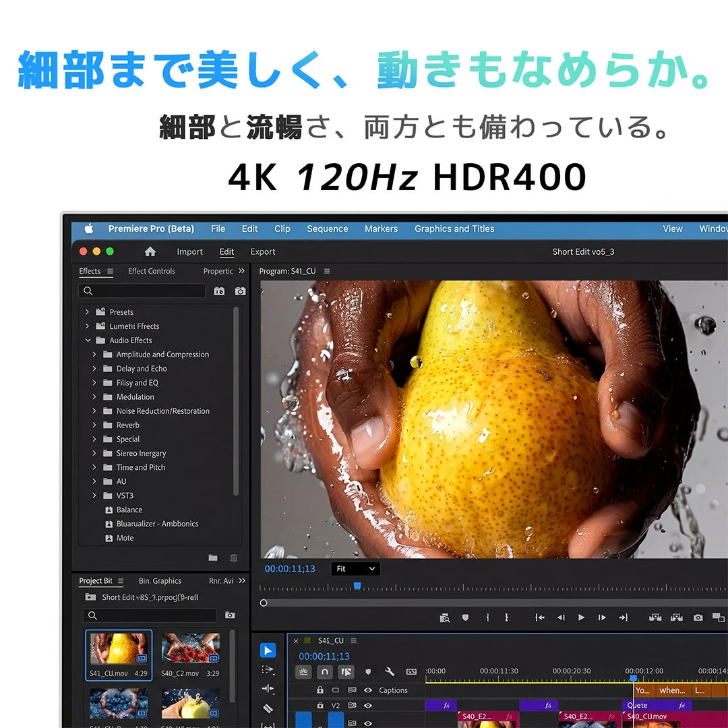Screen dimensions: 728x728
Task: Open Effects panel hamburger menu
Action: click(x=110, y=271)
